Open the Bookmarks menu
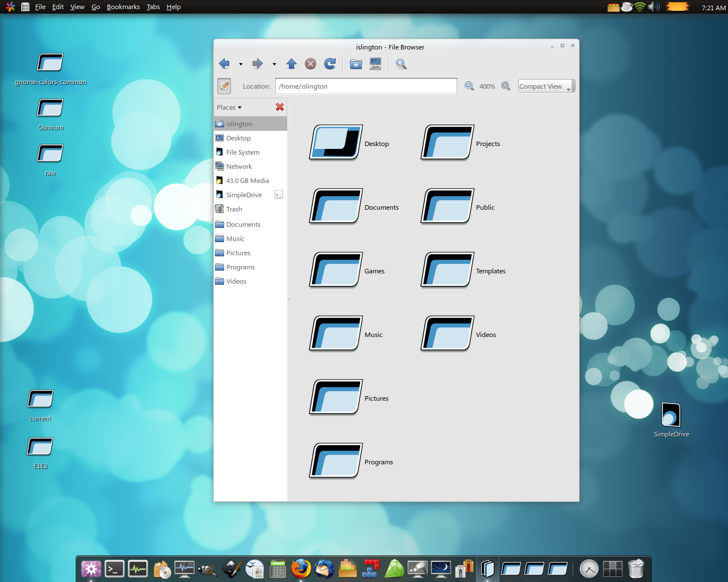Screen dimensions: 728x582 point(123,7)
